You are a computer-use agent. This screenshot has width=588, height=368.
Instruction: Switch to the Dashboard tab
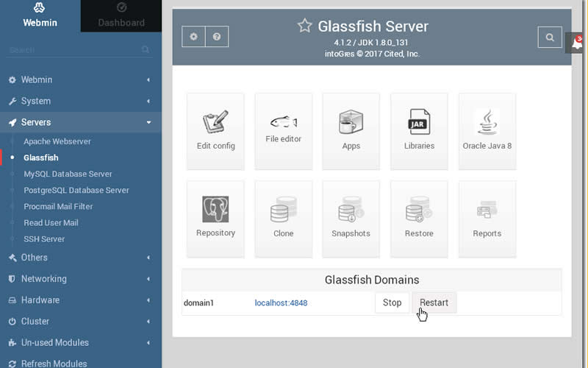[121, 15]
